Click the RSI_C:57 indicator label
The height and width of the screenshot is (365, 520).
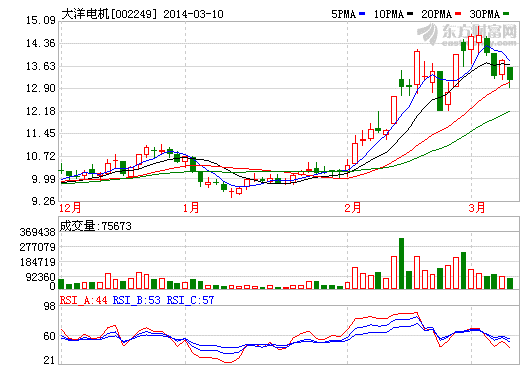(190, 300)
